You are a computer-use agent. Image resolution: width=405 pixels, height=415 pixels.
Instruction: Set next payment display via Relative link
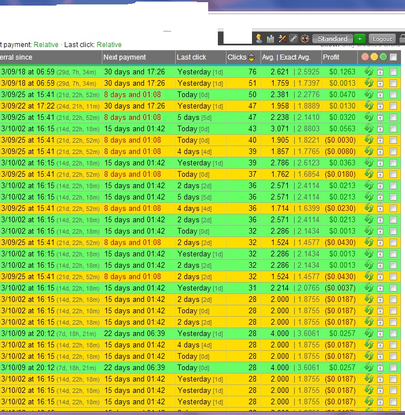46,45
